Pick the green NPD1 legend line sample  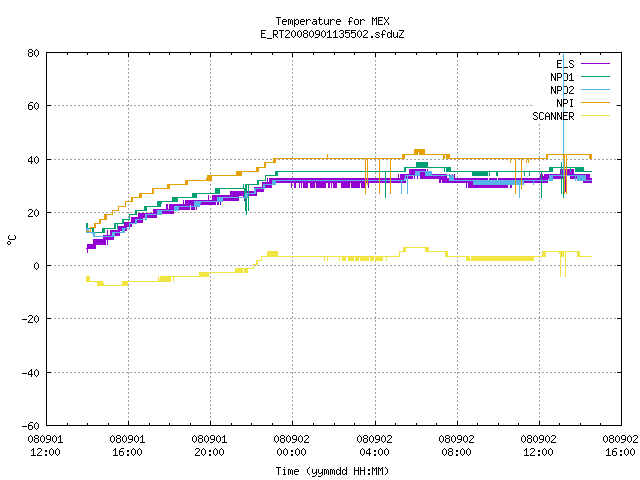click(595, 77)
